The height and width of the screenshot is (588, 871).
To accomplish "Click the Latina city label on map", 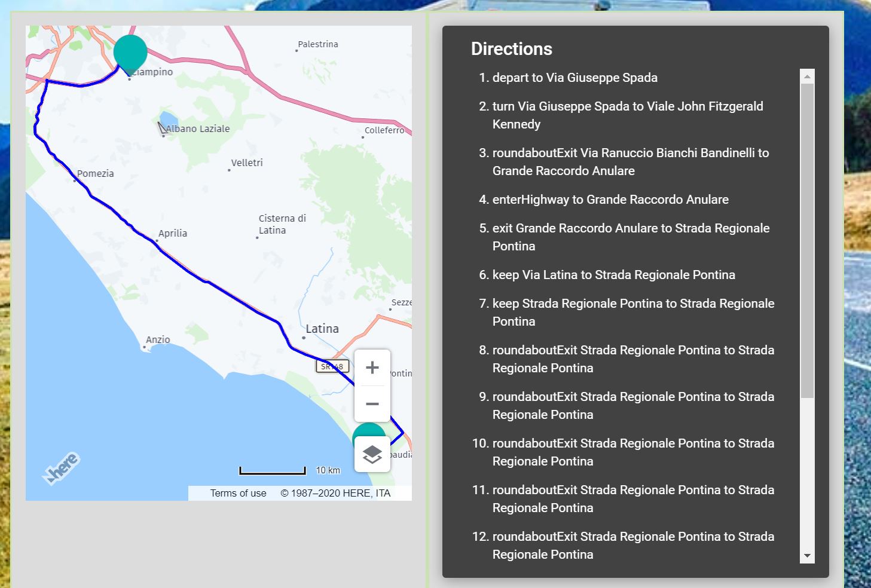I will click(x=322, y=329).
